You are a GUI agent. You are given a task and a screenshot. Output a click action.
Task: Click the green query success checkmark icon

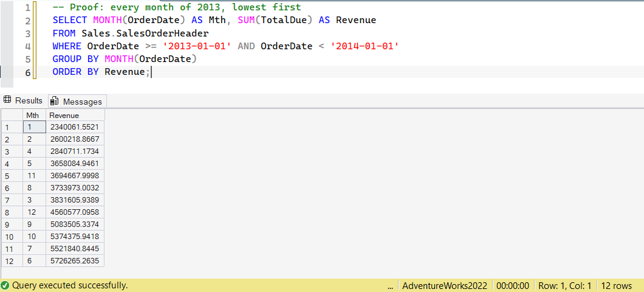click(5, 285)
